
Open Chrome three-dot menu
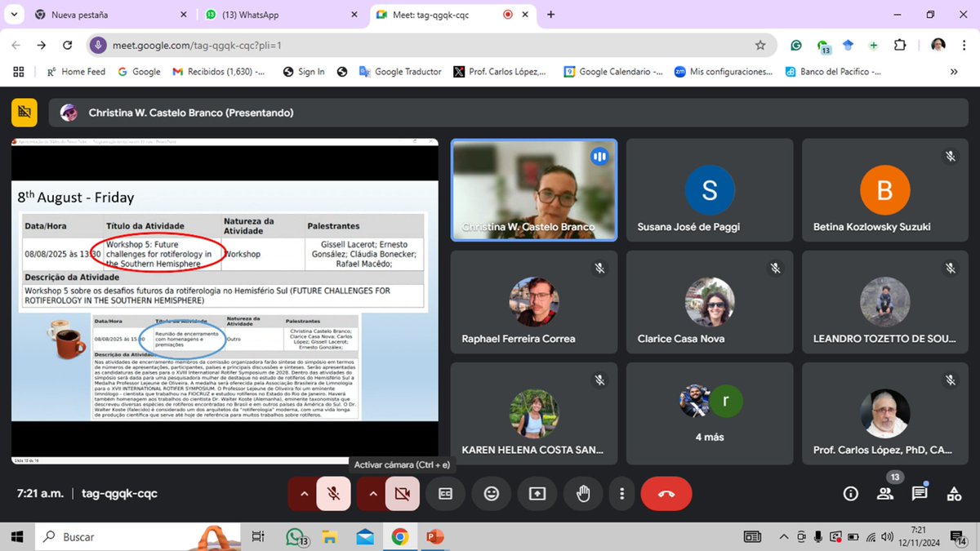(x=963, y=46)
